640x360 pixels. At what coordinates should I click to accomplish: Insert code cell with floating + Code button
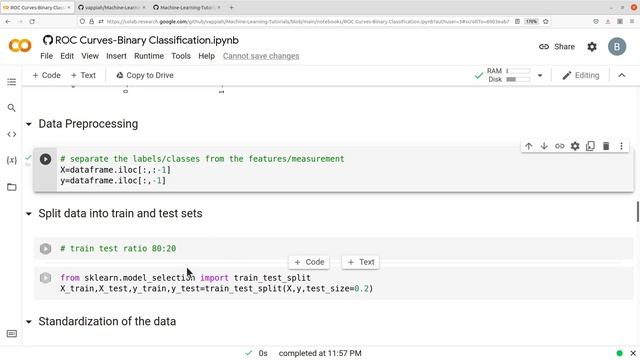click(309, 262)
